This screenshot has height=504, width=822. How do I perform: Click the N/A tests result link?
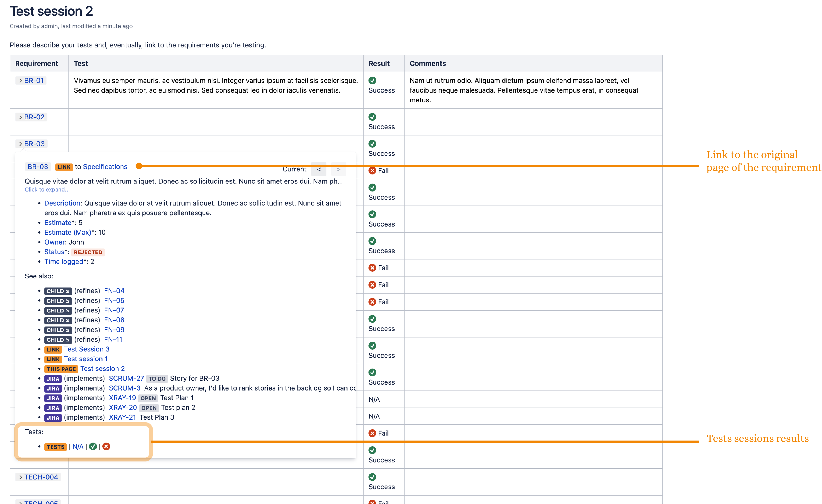tap(78, 447)
